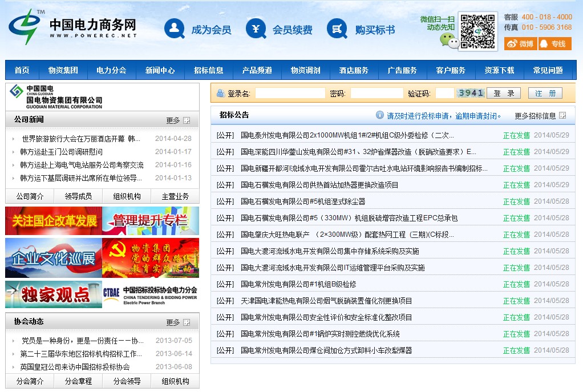Screen dimensions: 583x392
Task: Open tender 天津国电津能热电烟气脱硝装置催化剂更换项目
Action: coord(326,301)
